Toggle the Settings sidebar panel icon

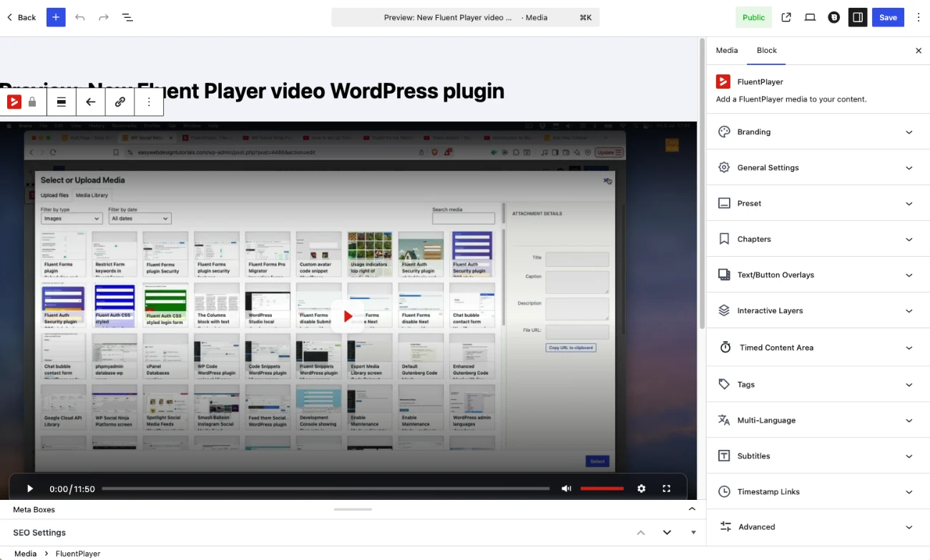[857, 17]
